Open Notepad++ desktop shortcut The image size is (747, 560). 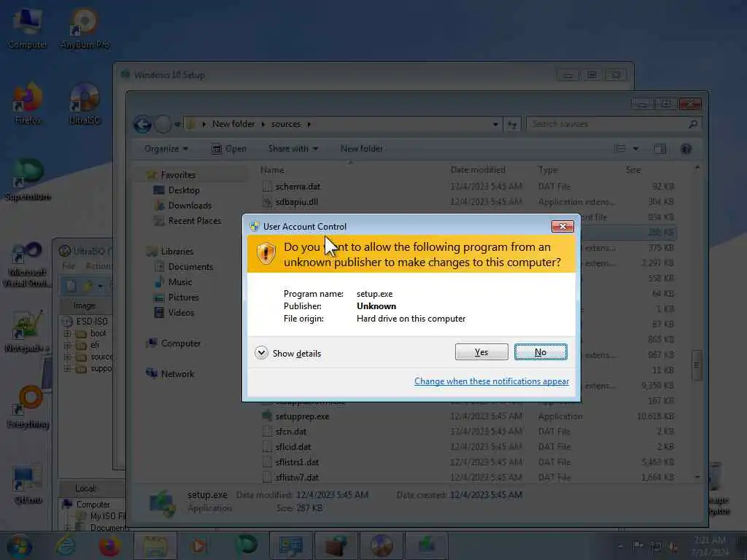27,332
